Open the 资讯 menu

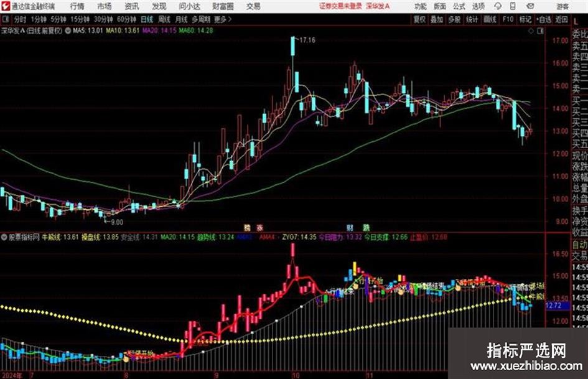(x=132, y=6)
